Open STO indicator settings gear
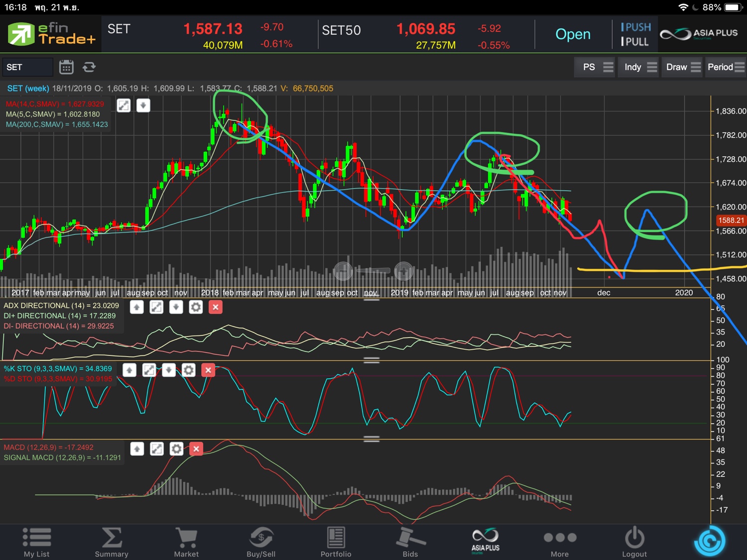The width and height of the screenshot is (747, 560). point(188,370)
